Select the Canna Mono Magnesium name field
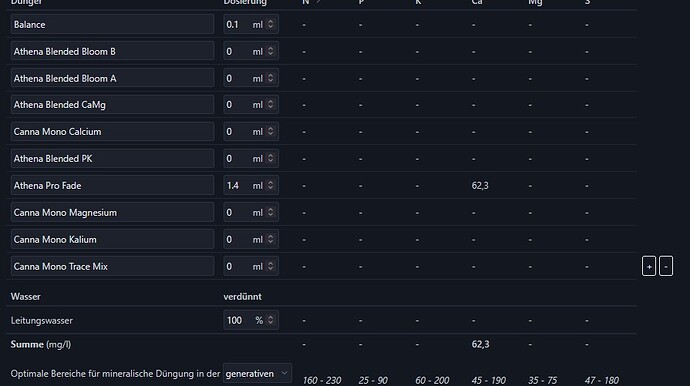 [x=112, y=213]
